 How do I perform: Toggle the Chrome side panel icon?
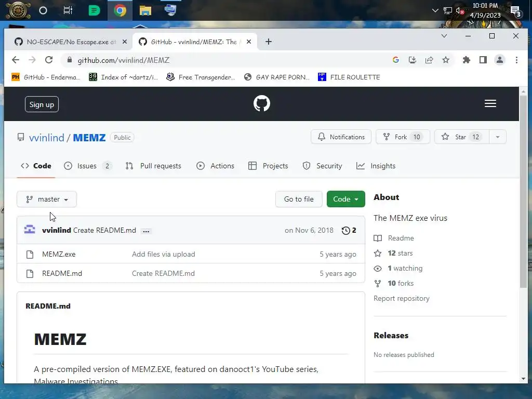click(483, 60)
